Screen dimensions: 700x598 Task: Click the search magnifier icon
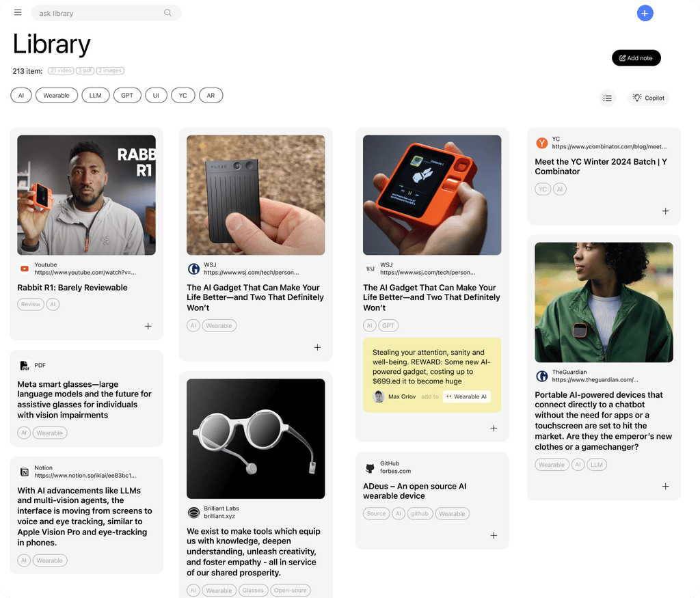pyautogui.click(x=168, y=13)
